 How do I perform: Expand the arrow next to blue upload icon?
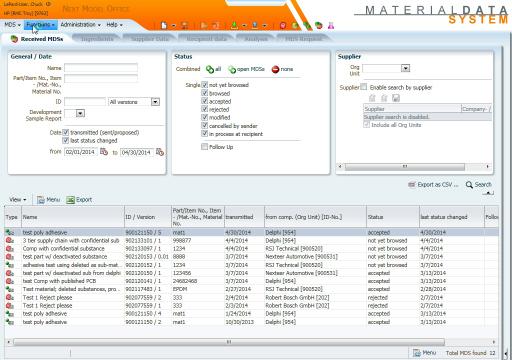tap(264, 26)
